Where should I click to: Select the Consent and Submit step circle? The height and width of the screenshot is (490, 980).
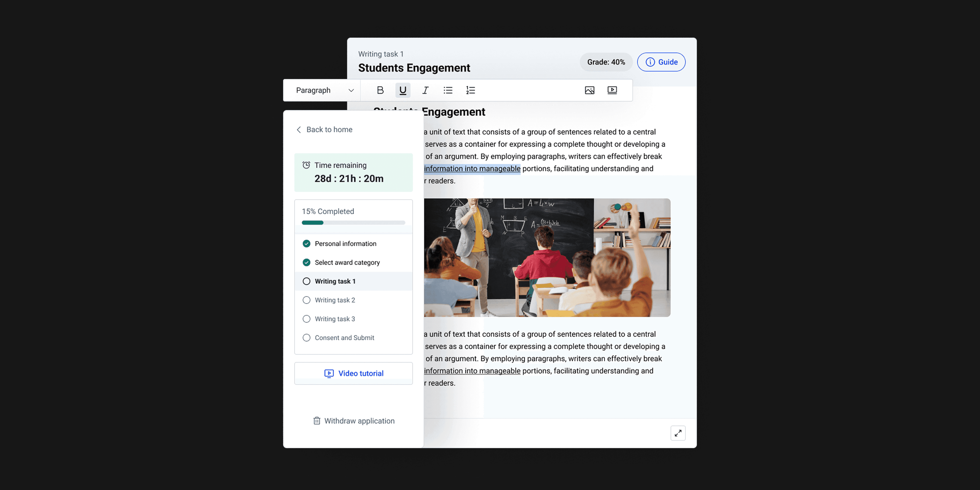(x=306, y=337)
